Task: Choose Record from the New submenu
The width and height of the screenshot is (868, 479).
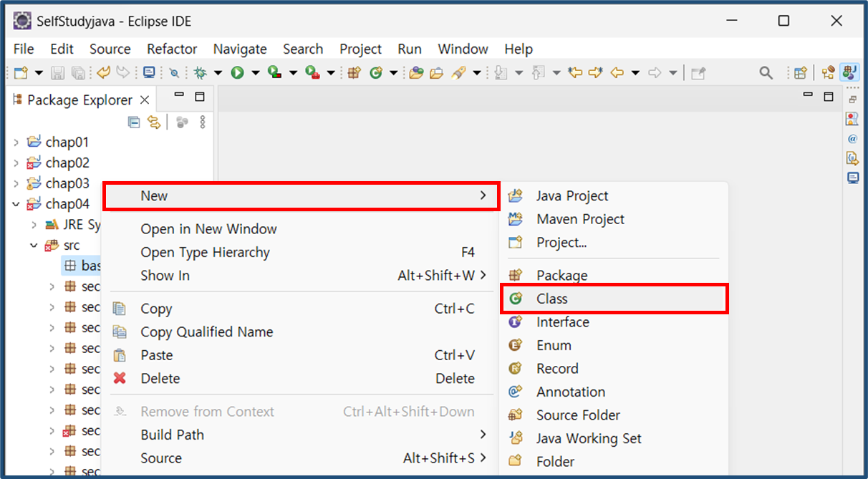Action: tap(614, 369)
